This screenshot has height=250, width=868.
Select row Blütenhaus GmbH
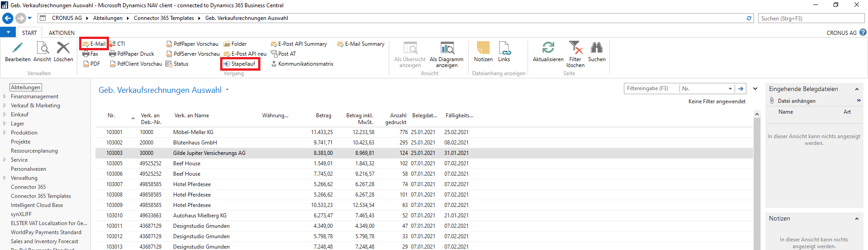[x=424, y=143]
